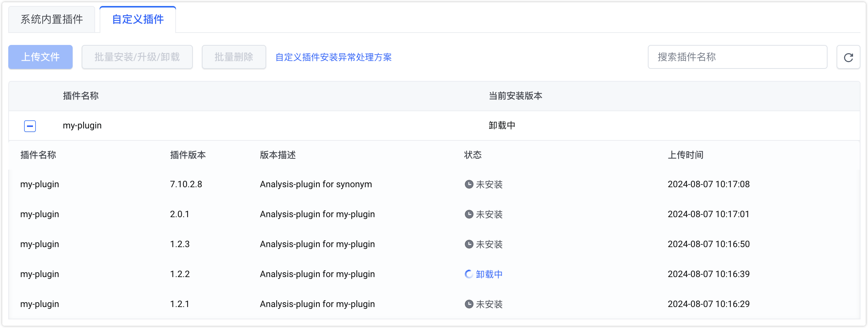Screen dimensions: 868x328
Task: Click the clock icon for version 7.10.2.8
Action: pyautogui.click(x=469, y=184)
